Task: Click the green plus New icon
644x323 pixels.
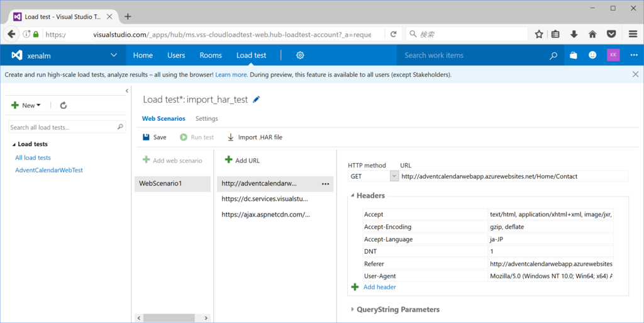Action: 15,105
